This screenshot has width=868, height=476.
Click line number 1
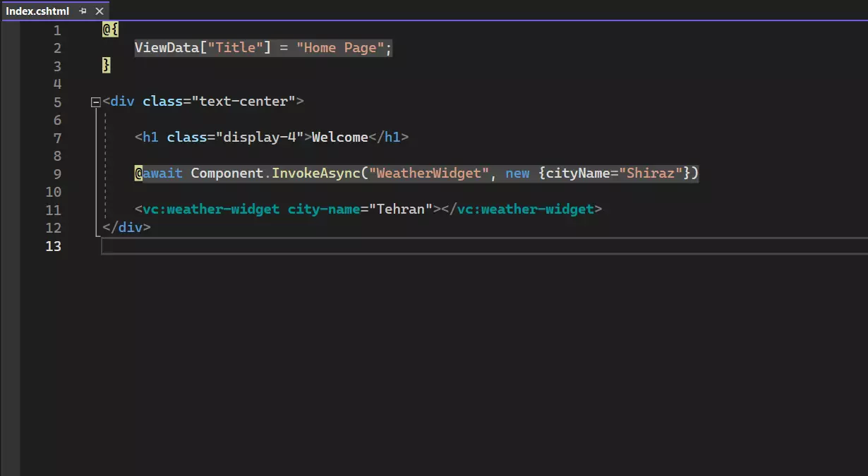pos(57,30)
